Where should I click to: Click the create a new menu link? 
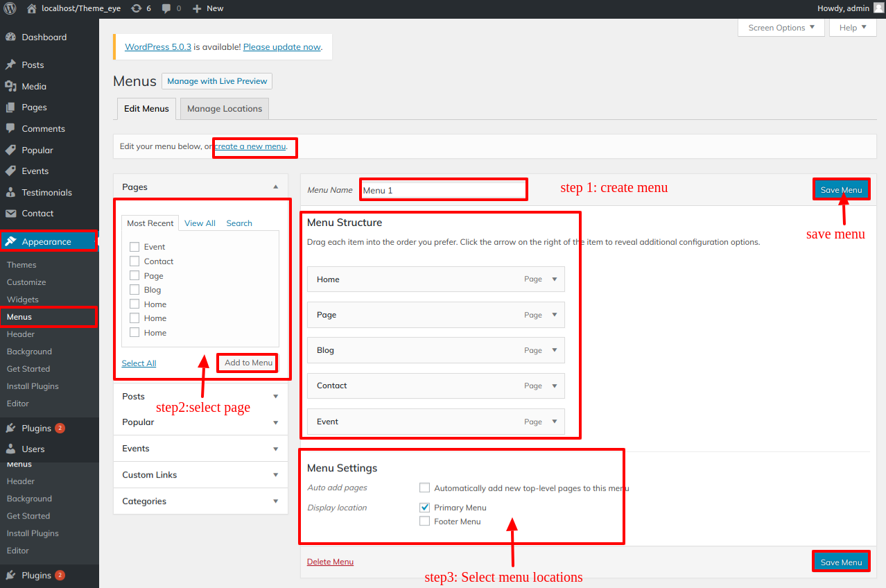click(x=250, y=147)
